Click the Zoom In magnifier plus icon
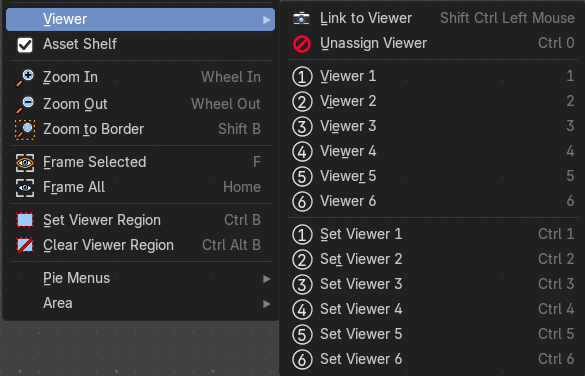Viewport: 585px width, 376px height. (25, 78)
